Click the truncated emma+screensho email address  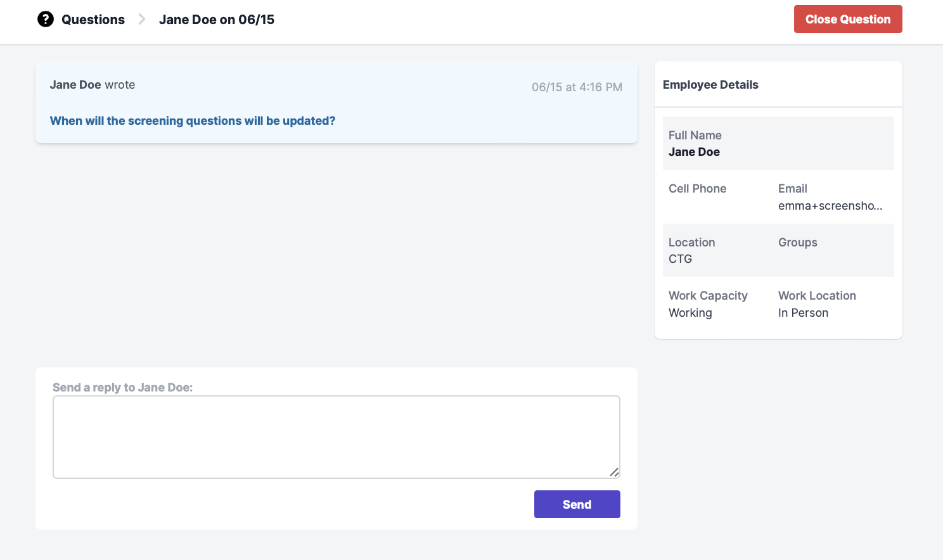(830, 206)
